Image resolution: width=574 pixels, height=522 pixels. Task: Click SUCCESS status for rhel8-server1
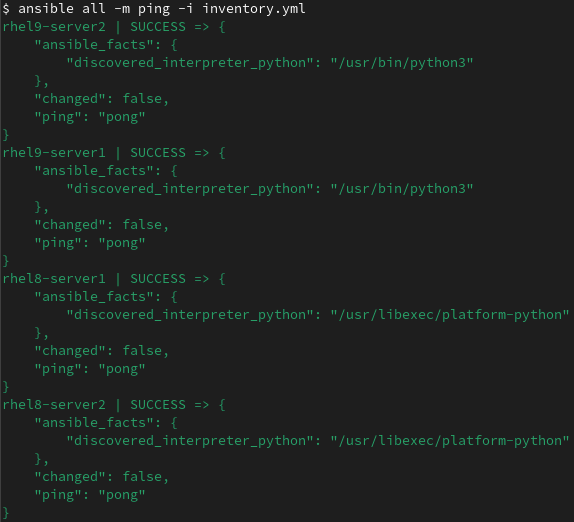click(158, 279)
